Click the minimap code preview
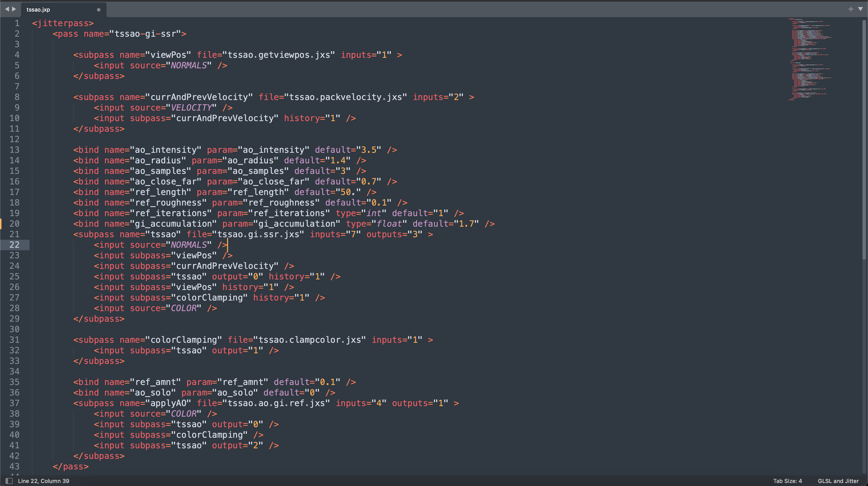The image size is (868, 486). pos(810,59)
